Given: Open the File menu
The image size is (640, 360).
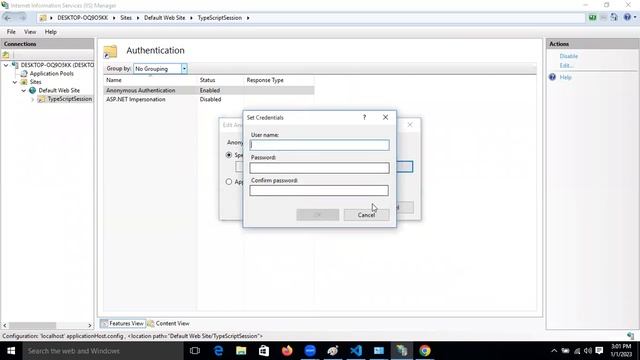Looking at the screenshot, I should [11, 32].
